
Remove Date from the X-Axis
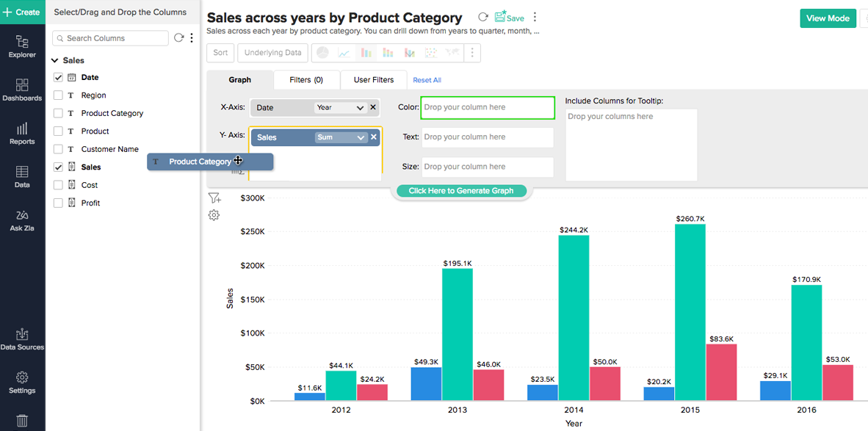[x=373, y=107]
